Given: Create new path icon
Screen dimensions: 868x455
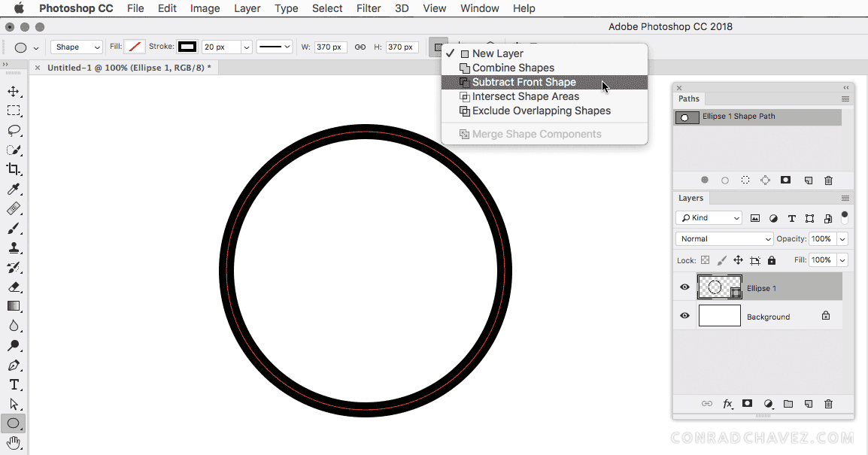Looking at the screenshot, I should point(809,180).
